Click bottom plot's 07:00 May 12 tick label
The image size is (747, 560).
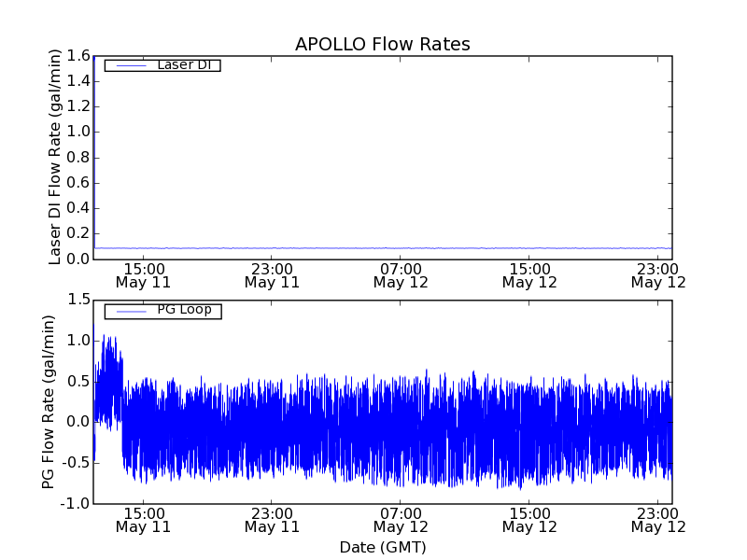pyautogui.click(x=400, y=519)
